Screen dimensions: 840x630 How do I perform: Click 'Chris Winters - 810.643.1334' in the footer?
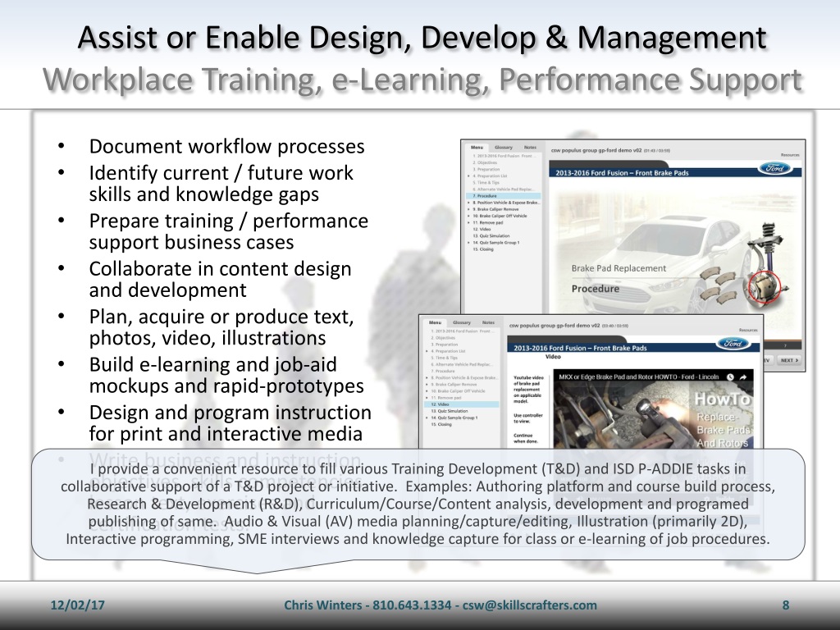click(x=367, y=605)
